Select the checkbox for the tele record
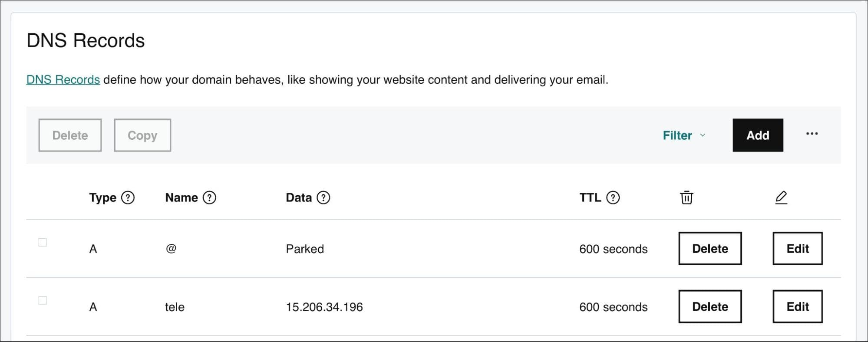Image resolution: width=868 pixels, height=342 pixels. click(43, 300)
